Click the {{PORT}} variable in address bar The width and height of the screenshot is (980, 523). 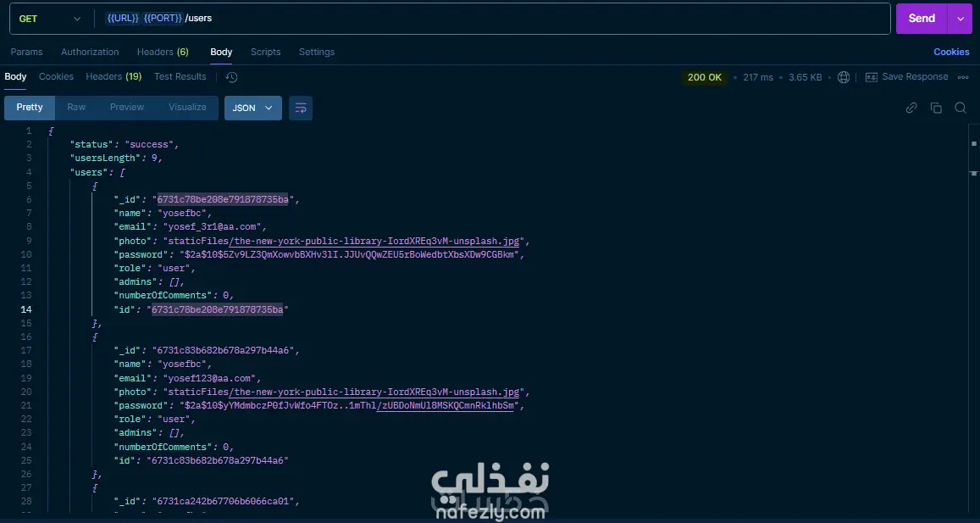(163, 18)
